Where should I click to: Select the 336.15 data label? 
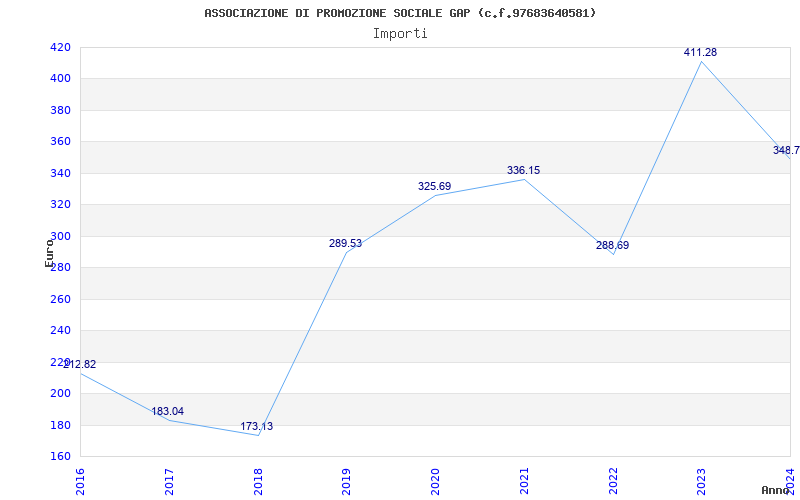click(x=523, y=170)
